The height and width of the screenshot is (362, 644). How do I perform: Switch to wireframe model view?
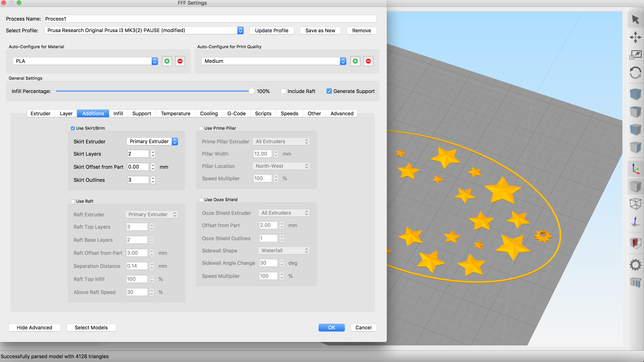635,204
